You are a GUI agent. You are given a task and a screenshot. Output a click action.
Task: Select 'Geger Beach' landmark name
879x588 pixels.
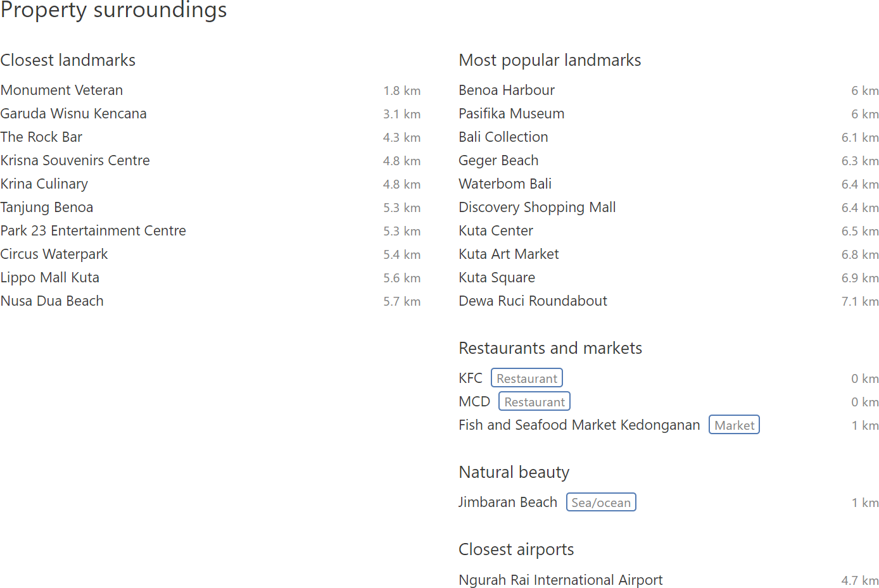click(x=498, y=161)
